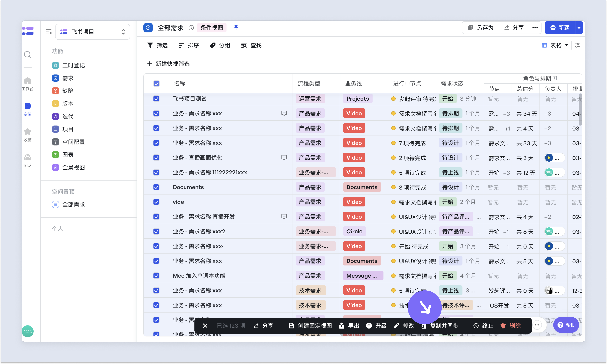
Task: Open the more options ellipsis next to 分享
Action: 535,28
